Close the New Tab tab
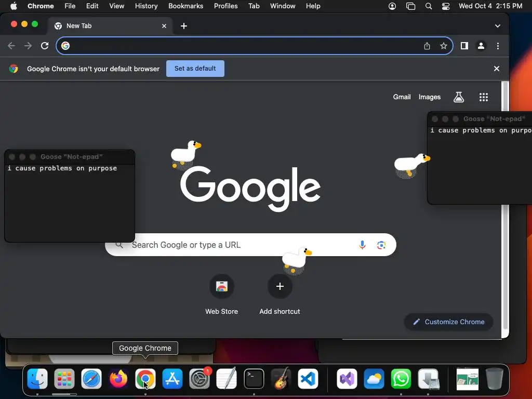 point(164,26)
